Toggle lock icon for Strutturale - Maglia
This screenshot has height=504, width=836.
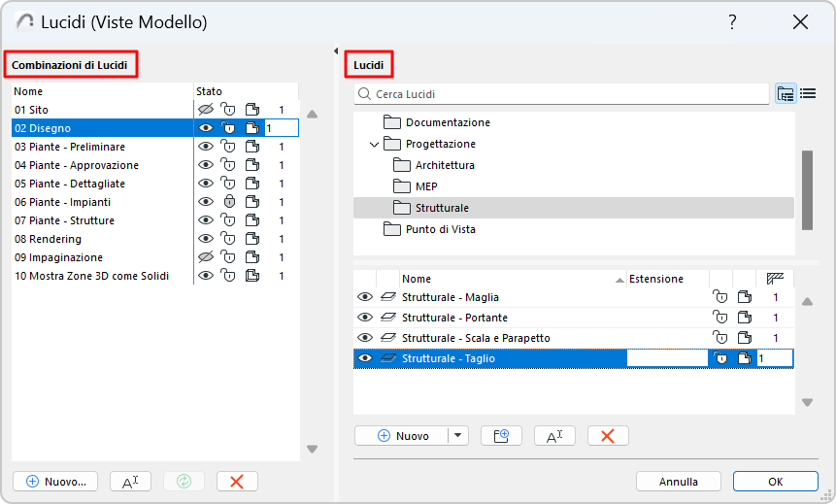(x=719, y=297)
